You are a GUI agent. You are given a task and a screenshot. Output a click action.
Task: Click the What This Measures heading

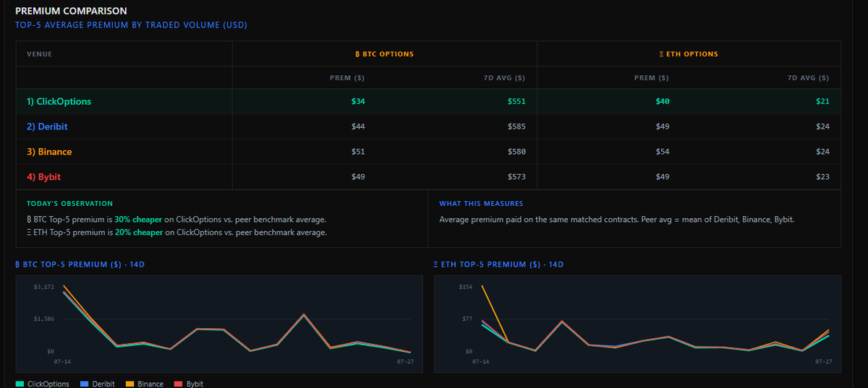click(481, 204)
